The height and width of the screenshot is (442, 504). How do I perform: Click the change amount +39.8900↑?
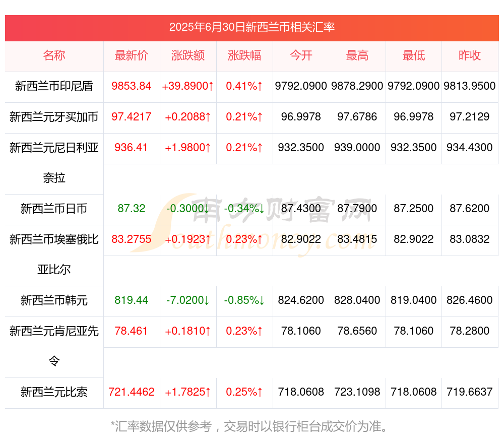(x=188, y=86)
